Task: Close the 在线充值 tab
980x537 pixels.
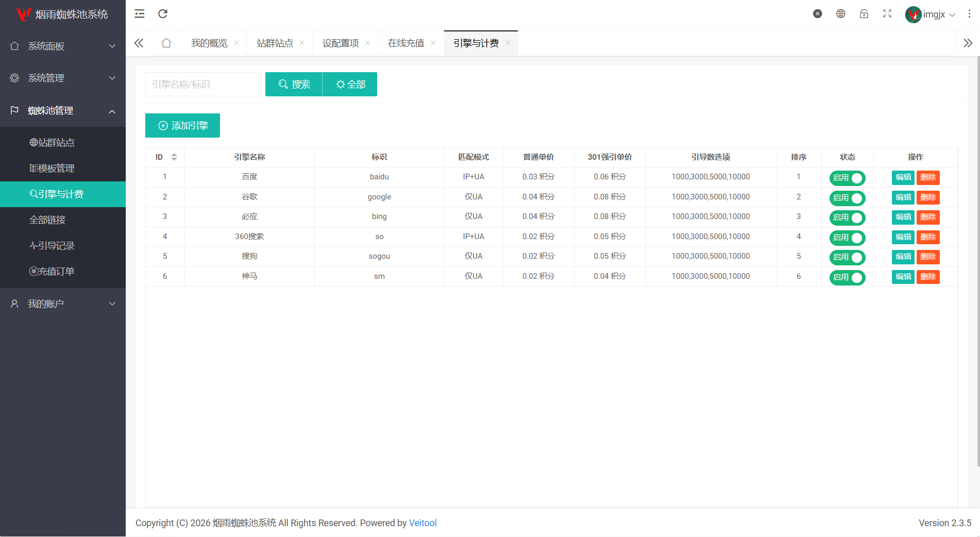Action: click(433, 43)
